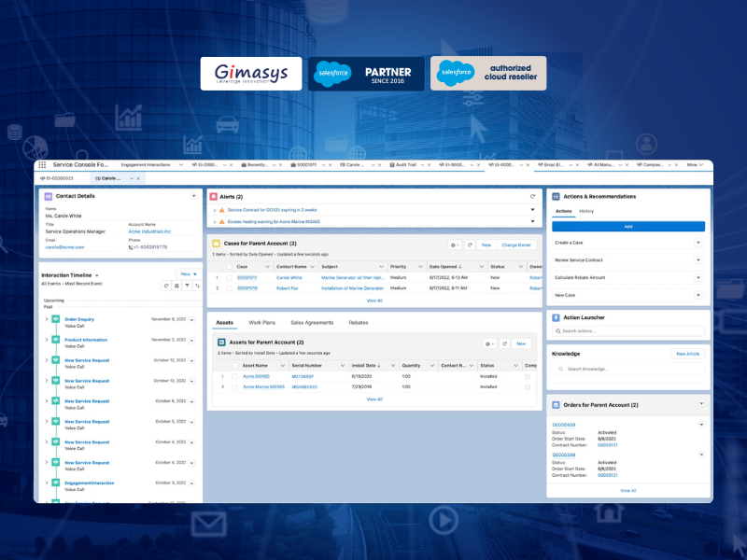Expand the Service Contract expiring alert
Screen dimensions: 747x560
pyautogui.click(x=215, y=210)
